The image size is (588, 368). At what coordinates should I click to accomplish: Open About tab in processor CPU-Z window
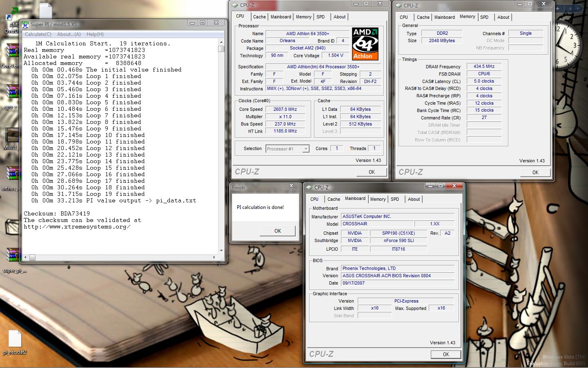coord(339,17)
